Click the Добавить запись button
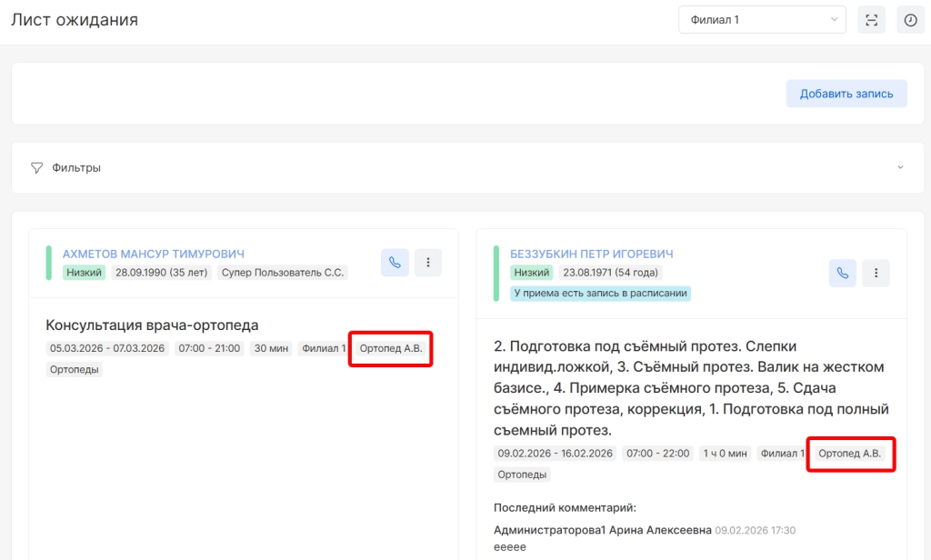931x560 pixels. [846, 94]
